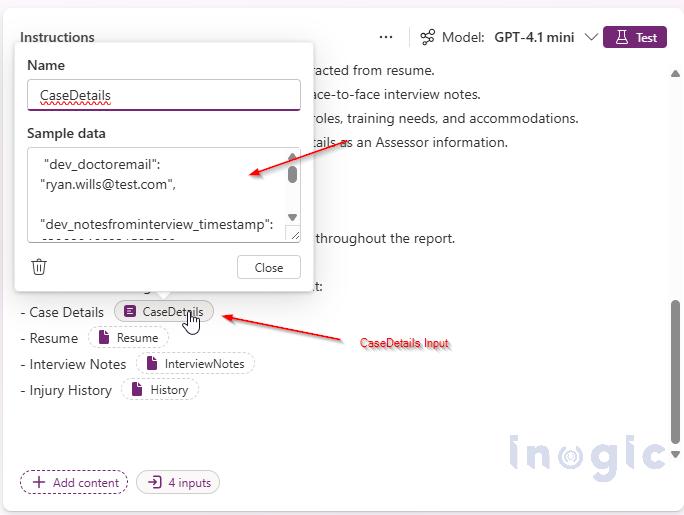
Task: Open the three-dot more options menu
Action: click(386, 37)
